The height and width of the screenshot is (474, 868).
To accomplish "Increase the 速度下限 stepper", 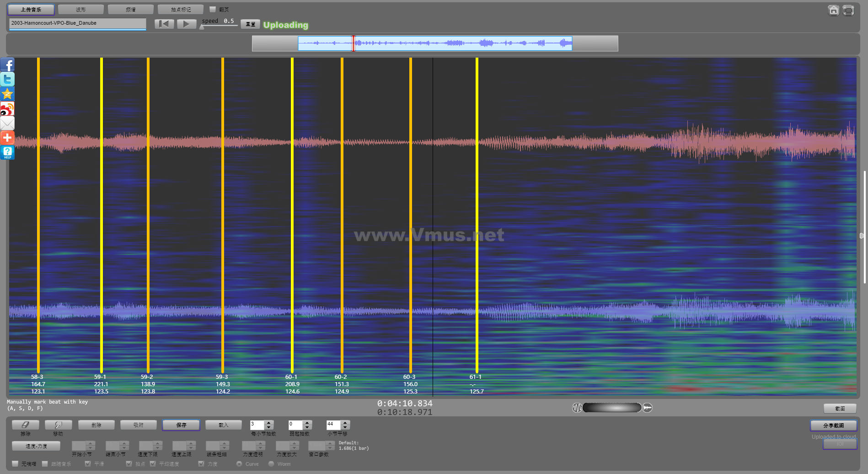I will (x=158, y=443).
